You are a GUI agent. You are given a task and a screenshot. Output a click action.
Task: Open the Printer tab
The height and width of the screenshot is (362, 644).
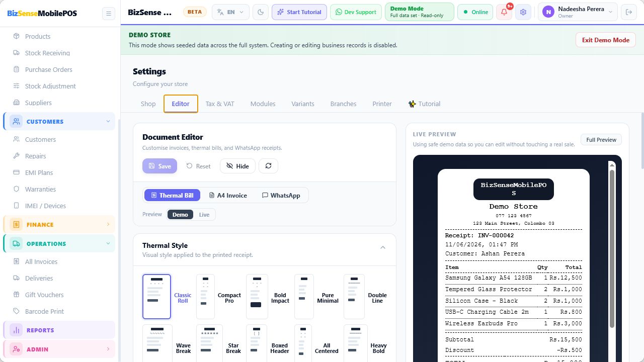click(382, 104)
